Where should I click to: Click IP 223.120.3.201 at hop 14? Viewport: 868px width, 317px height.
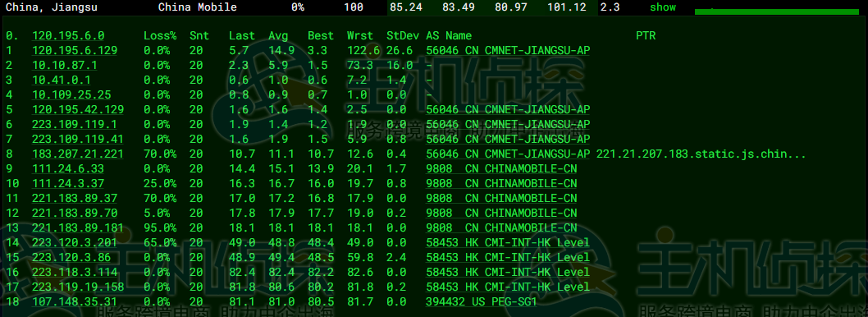(75, 242)
